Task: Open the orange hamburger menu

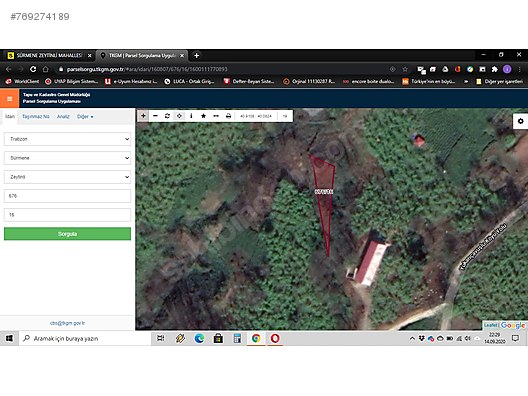Action: coord(9,99)
